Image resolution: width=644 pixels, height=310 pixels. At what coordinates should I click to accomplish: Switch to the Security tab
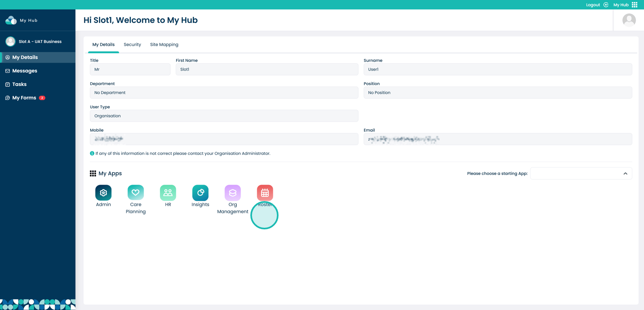132,44
